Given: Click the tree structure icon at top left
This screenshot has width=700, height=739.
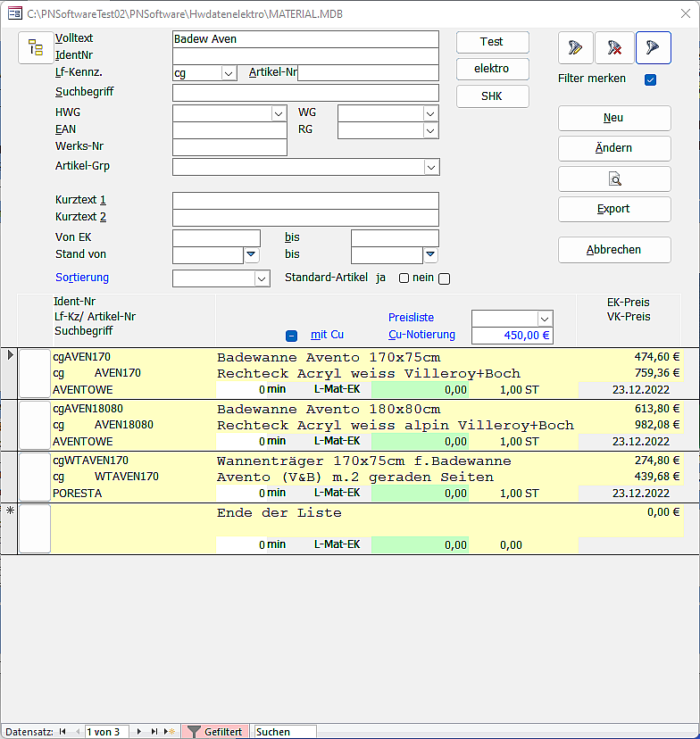Looking at the screenshot, I should [x=36, y=48].
